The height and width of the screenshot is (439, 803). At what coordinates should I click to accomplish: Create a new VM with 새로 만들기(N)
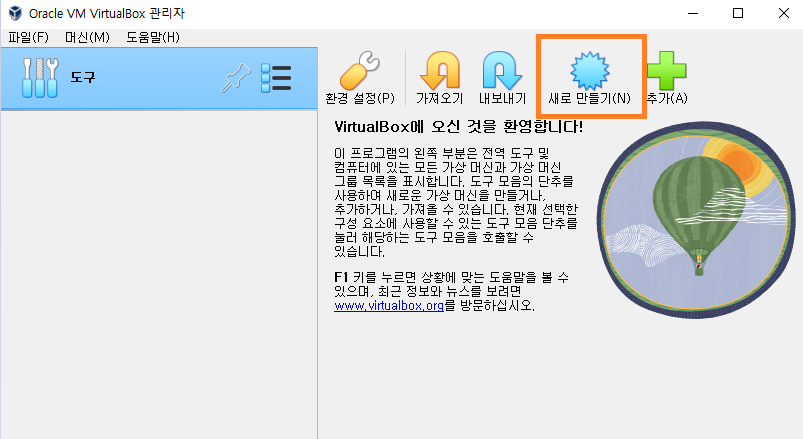[x=590, y=78]
